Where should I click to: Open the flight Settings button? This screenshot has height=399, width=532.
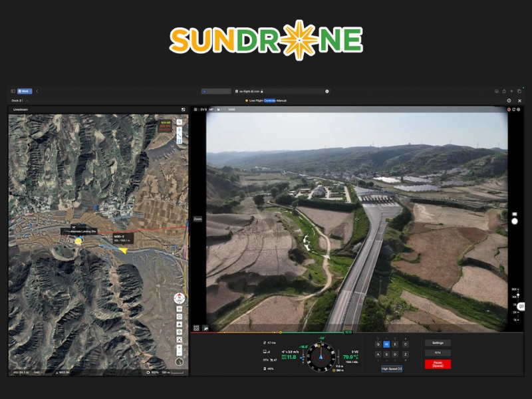[438, 343]
